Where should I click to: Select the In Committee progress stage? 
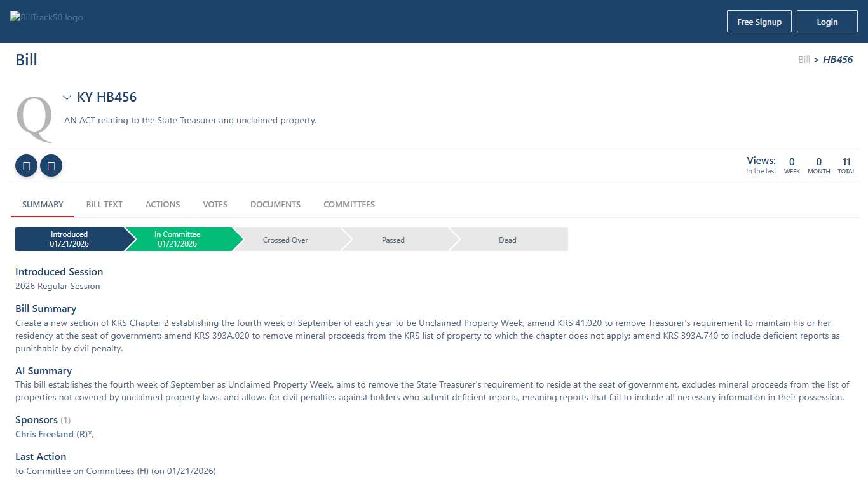(177, 240)
